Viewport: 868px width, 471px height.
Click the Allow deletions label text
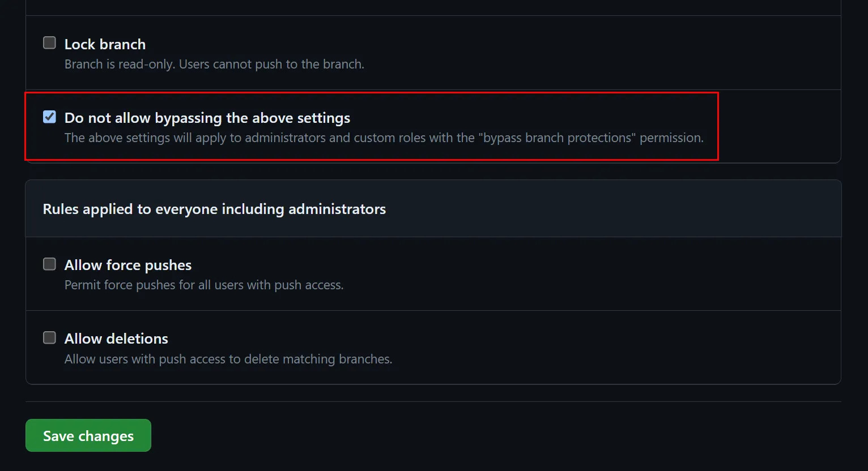point(116,339)
